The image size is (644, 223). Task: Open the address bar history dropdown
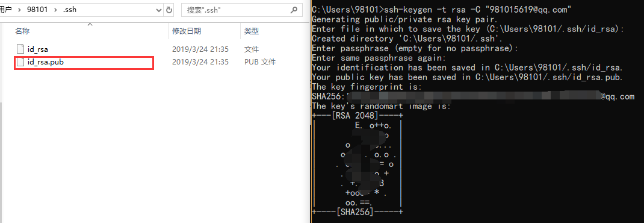tap(159, 10)
